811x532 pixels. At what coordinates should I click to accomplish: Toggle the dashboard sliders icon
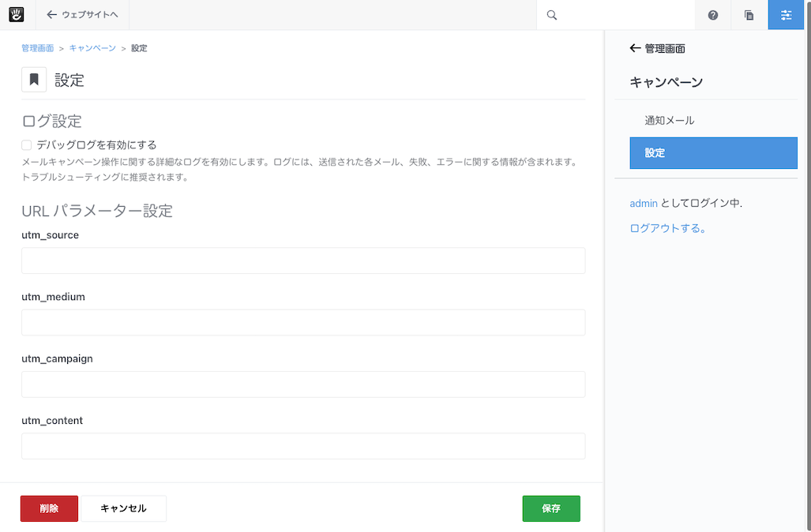pyautogui.click(x=786, y=15)
